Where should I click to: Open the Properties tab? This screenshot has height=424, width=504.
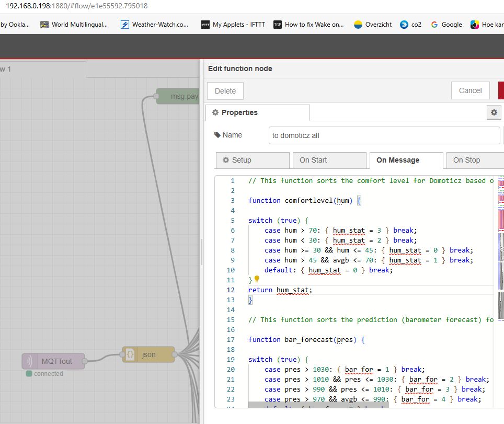tap(257, 112)
